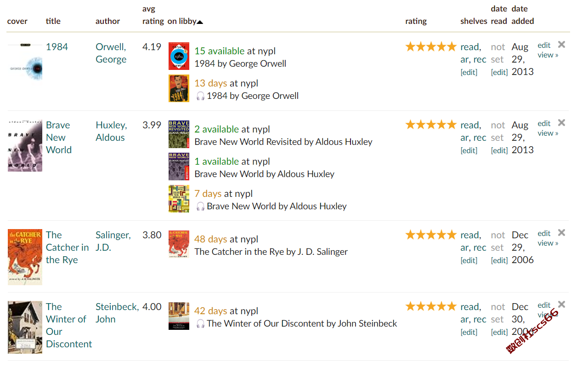Viewport: 588px width, 368px height.
Task: Open the Winter of Our Discontent Libby cover
Action: (x=179, y=316)
